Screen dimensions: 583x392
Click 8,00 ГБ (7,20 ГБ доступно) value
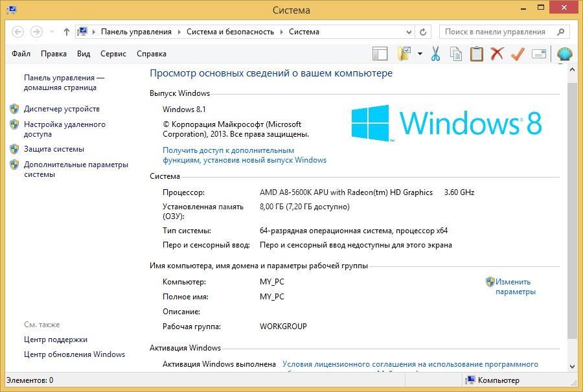[x=304, y=207]
